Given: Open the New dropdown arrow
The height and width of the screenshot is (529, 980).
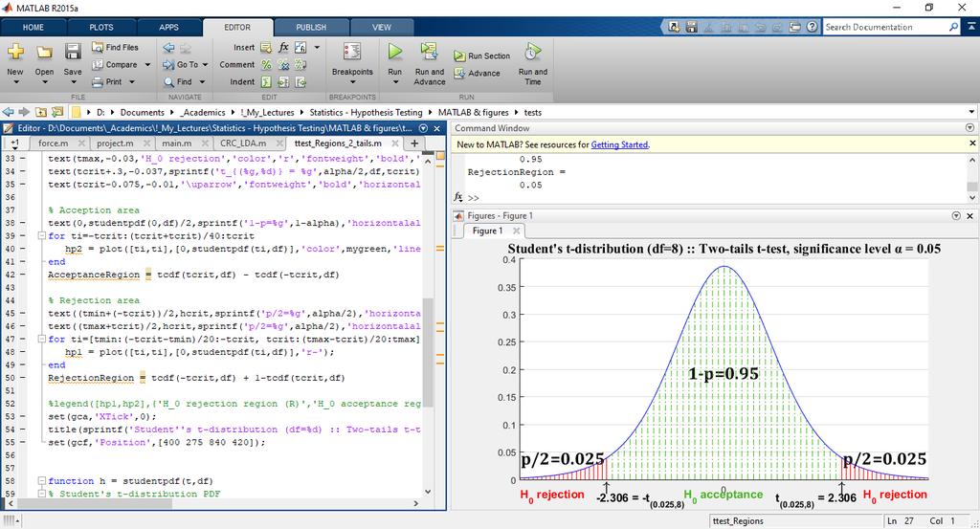Looking at the screenshot, I should 15,82.
